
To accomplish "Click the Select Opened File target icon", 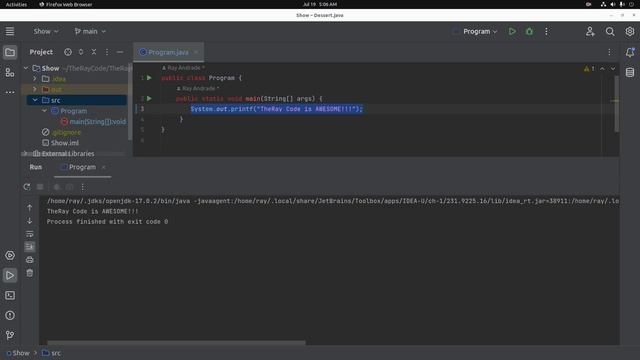I will (x=68, y=52).
